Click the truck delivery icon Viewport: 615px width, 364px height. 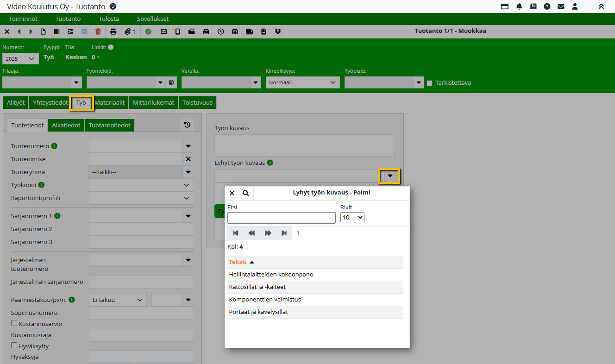tap(250, 31)
